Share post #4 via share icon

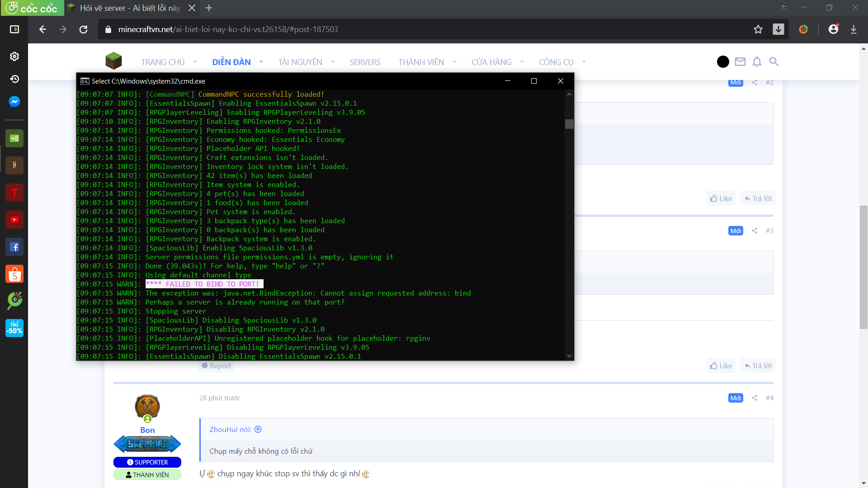755,398
